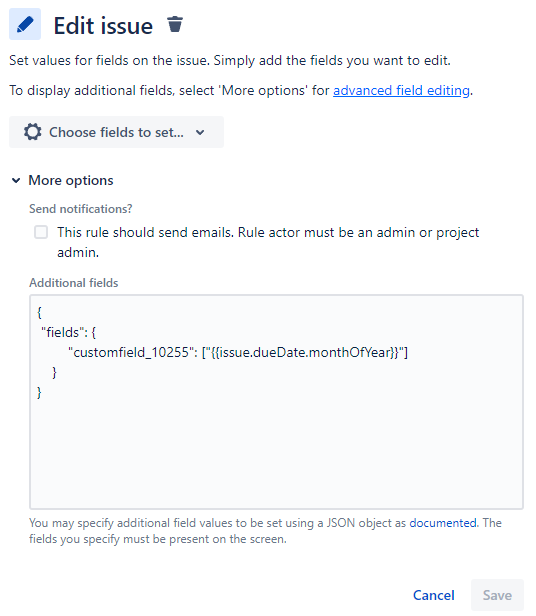Delete this action with the trash icon
Screen dimensions: 536x616
pyautogui.click(x=175, y=24)
